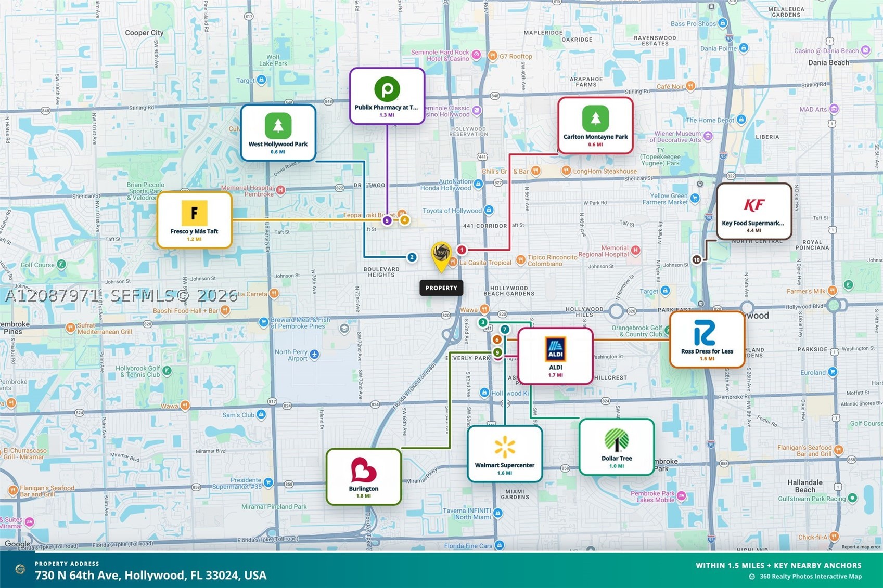Click the Chick-fil-A restaurant pin

click(835, 536)
